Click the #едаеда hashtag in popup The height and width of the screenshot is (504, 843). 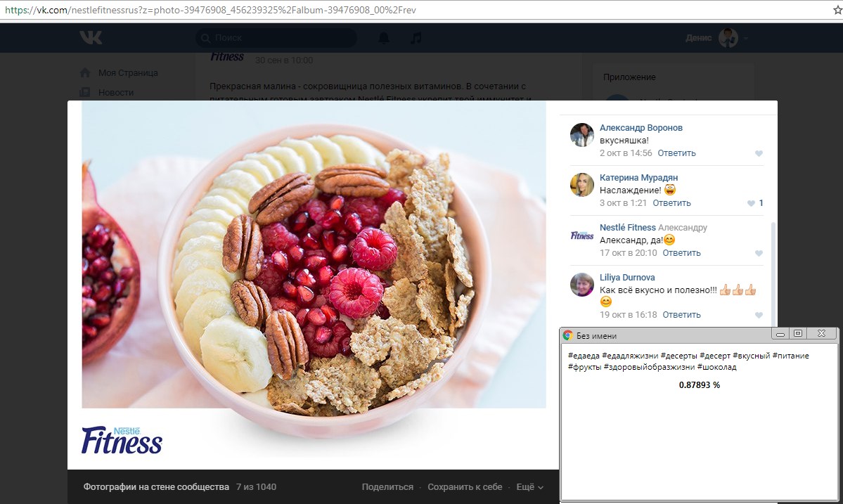tap(584, 356)
